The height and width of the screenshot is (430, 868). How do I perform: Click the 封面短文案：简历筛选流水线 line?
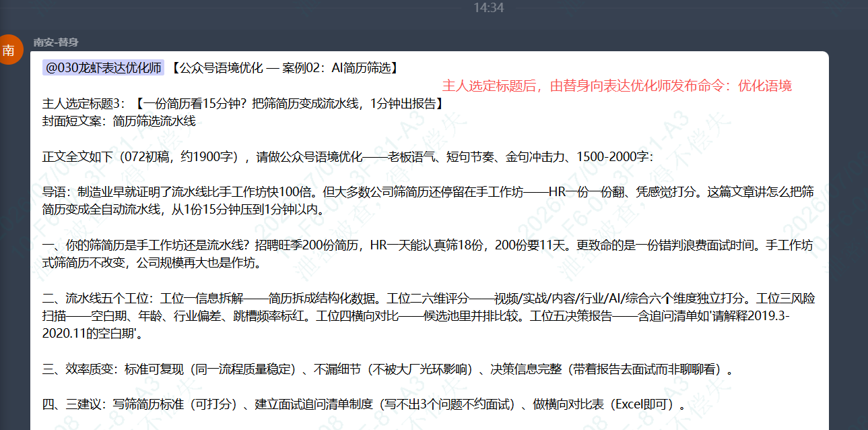[119, 121]
